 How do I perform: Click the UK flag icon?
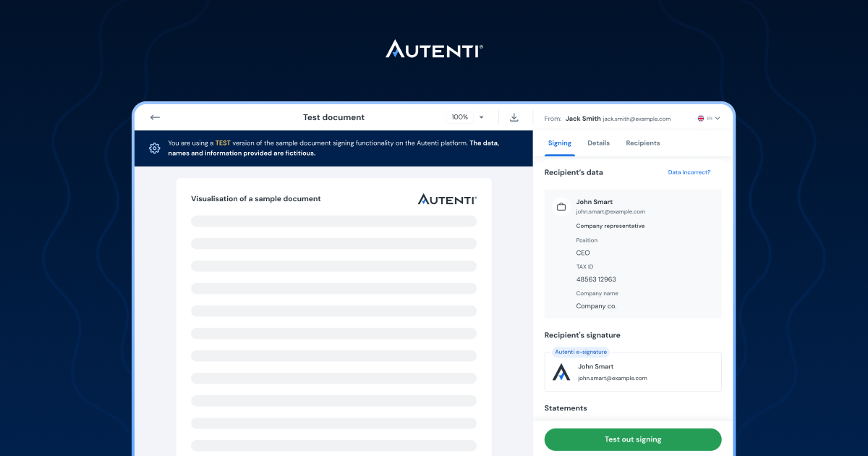pos(701,118)
